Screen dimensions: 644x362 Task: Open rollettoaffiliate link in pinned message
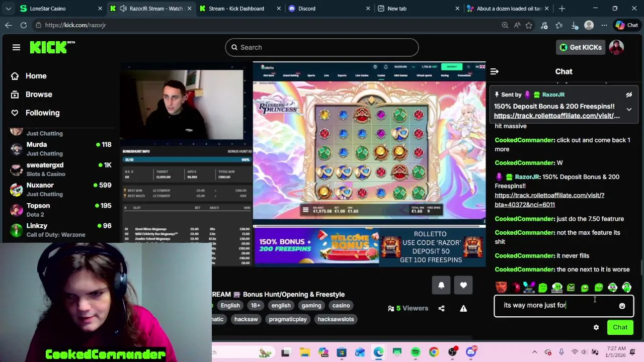557,116
